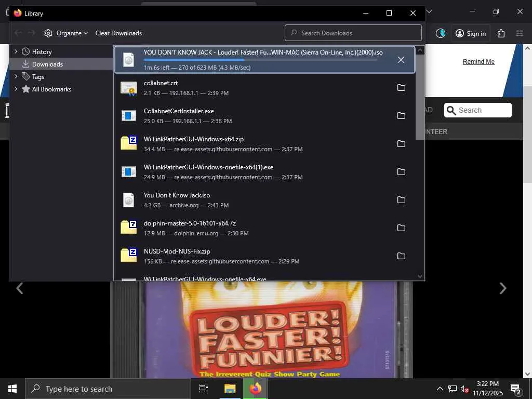The width and height of the screenshot is (532, 399).
Task: Open containing folder for CollabnetCertInstaller.exe
Action: coord(401,116)
